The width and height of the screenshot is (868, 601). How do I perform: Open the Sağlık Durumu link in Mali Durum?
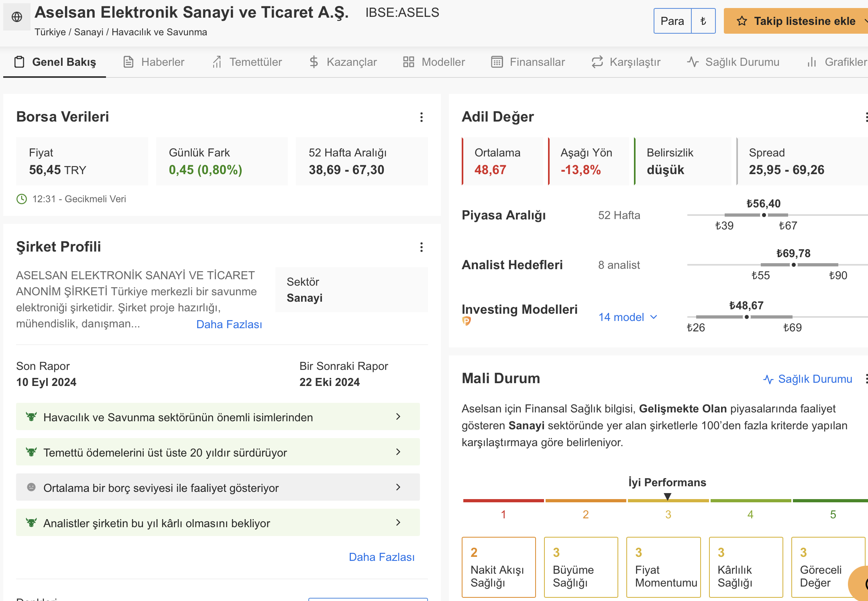[x=808, y=379]
